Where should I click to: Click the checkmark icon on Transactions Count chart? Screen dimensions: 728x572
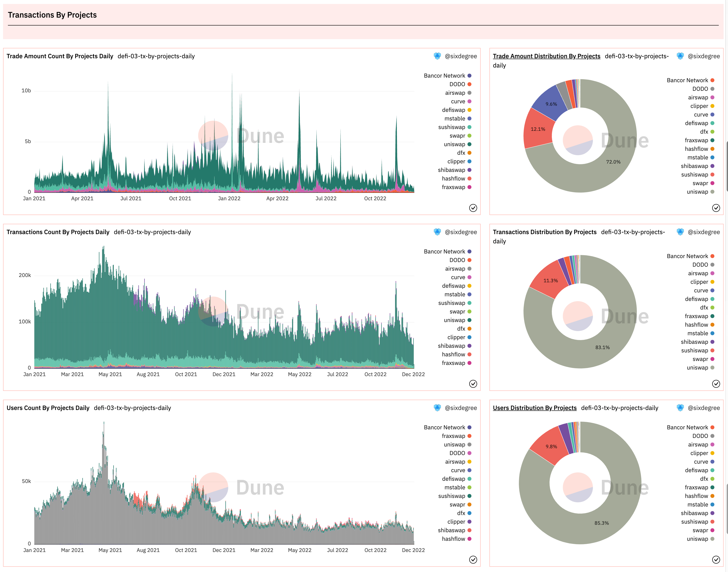click(x=473, y=384)
